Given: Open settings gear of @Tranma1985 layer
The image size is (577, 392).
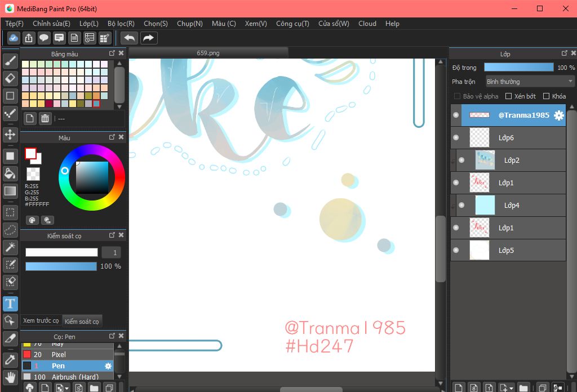Looking at the screenshot, I should 558,115.
